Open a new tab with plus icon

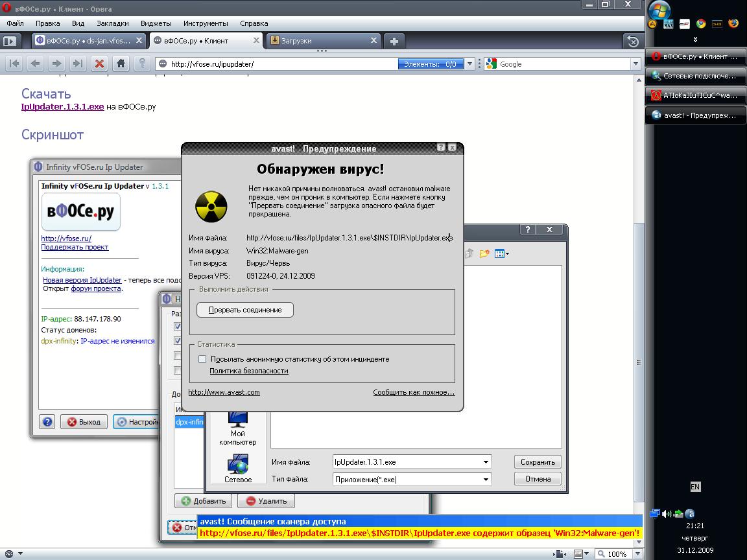point(394,41)
